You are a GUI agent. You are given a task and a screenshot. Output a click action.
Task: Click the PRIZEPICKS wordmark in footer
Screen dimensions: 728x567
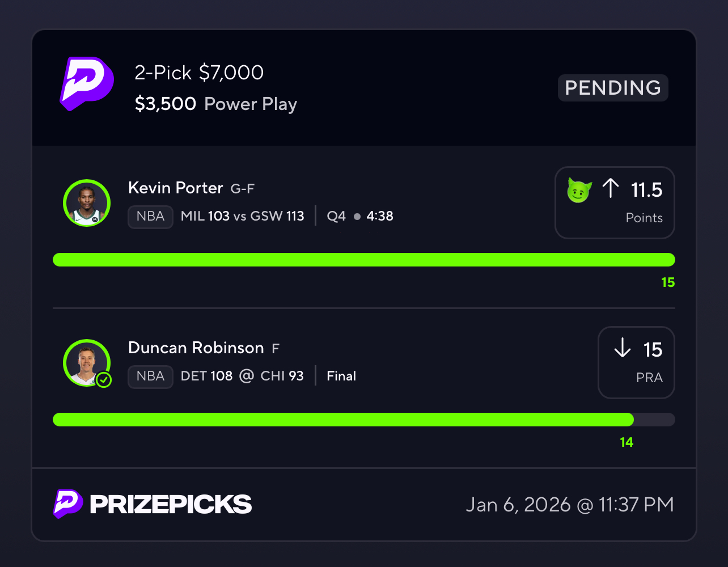coord(171,505)
